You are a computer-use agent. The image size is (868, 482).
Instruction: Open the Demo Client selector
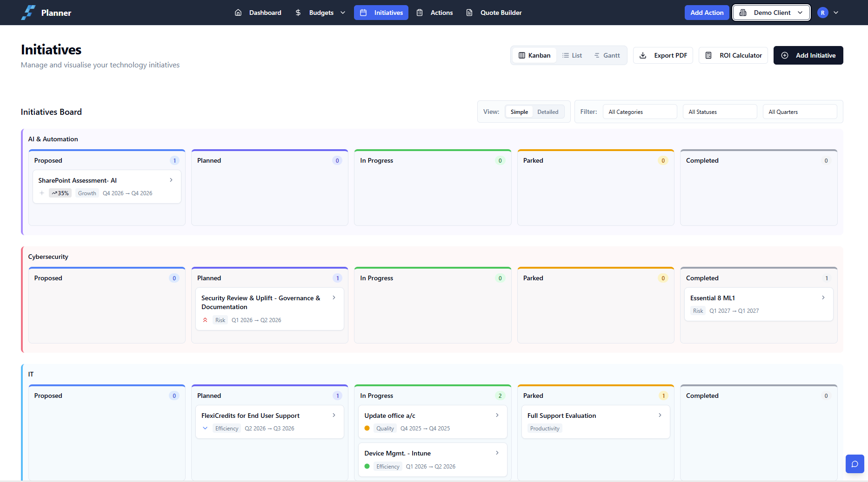771,13
